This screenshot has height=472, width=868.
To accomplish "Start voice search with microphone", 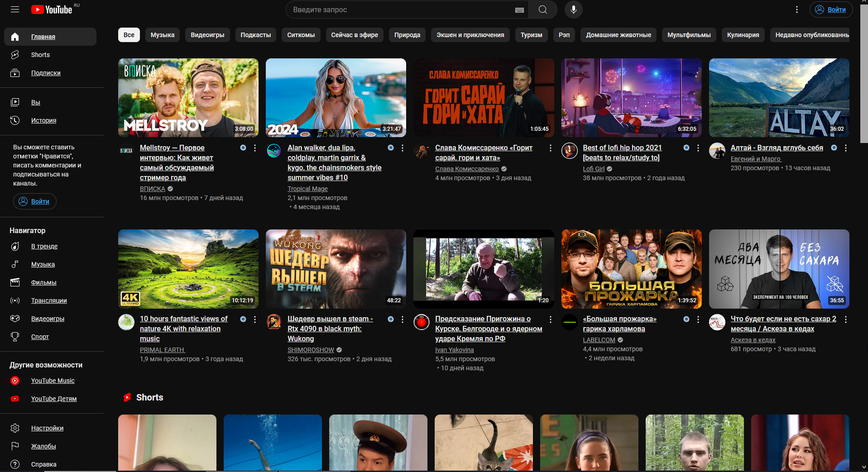I will tap(574, 10).
